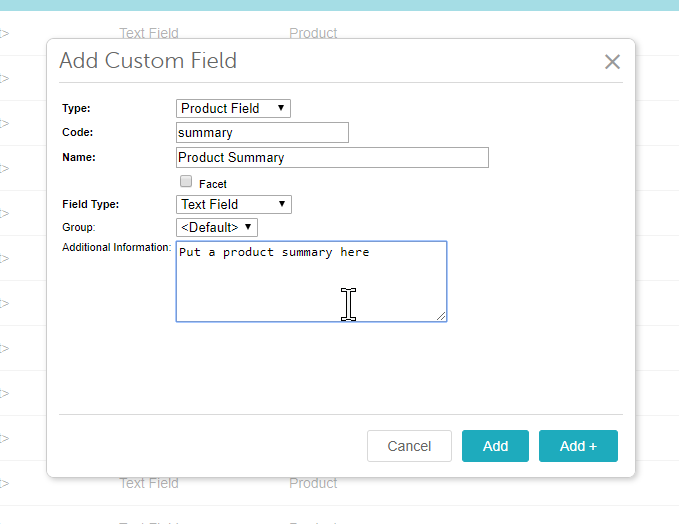
Task: Enable the Facet checkbox
Action: pyautogui.click(x=186, y=182)
